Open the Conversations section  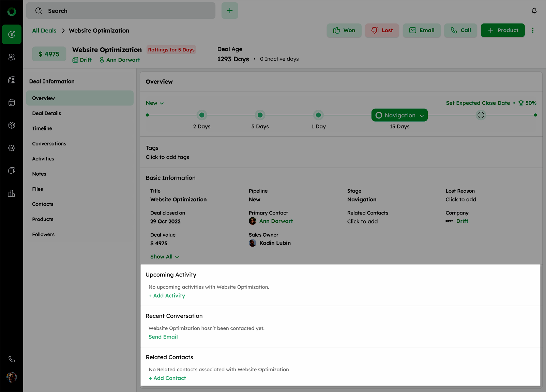click(x=49, y=144)
